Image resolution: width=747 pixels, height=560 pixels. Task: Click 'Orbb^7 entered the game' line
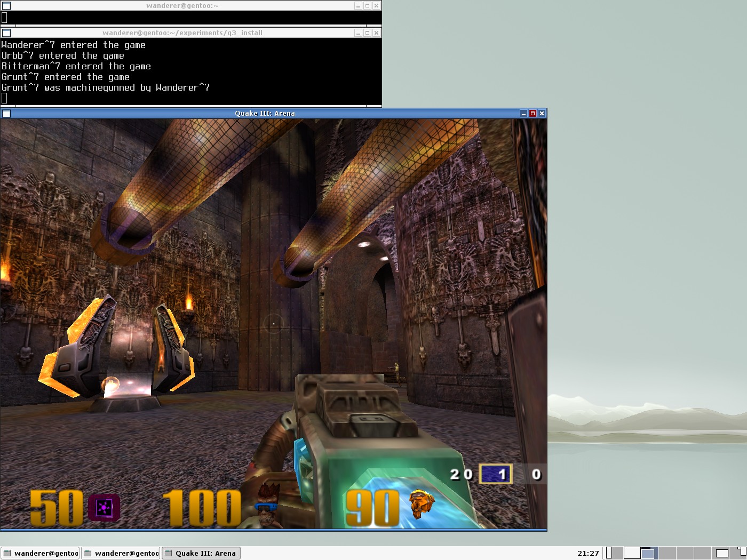(62, 55)
